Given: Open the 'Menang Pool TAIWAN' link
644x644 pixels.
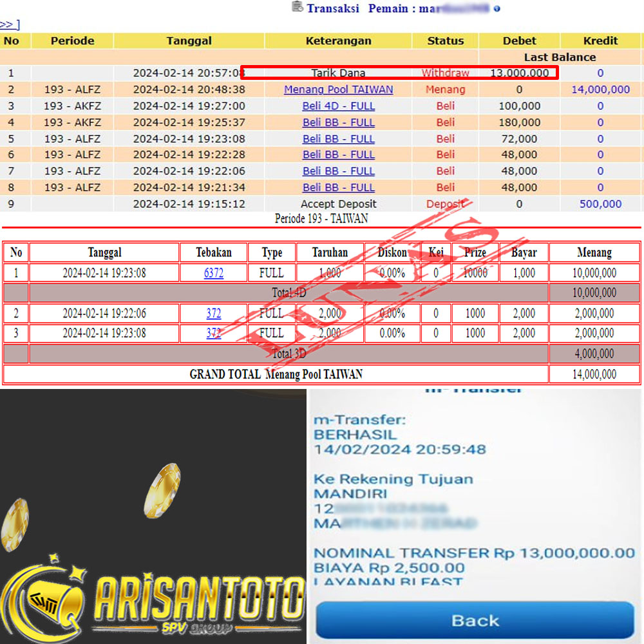Looking at the screenshot, I should (339, 89).
